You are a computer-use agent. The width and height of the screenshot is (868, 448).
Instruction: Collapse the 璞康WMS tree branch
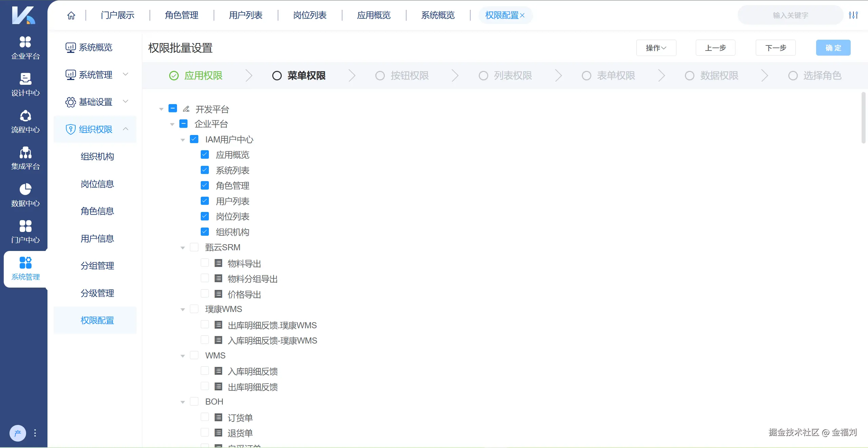(183, 309)
